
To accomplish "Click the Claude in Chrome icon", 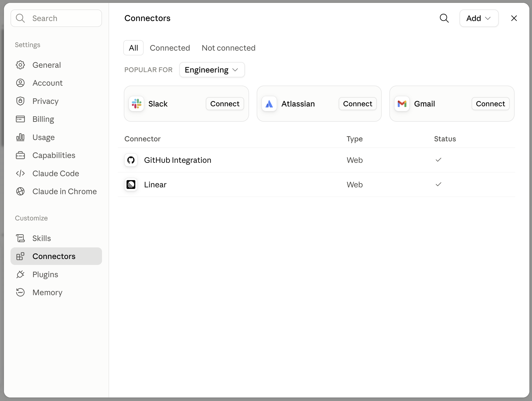I will pyautogui.click(x=20, y=191).
